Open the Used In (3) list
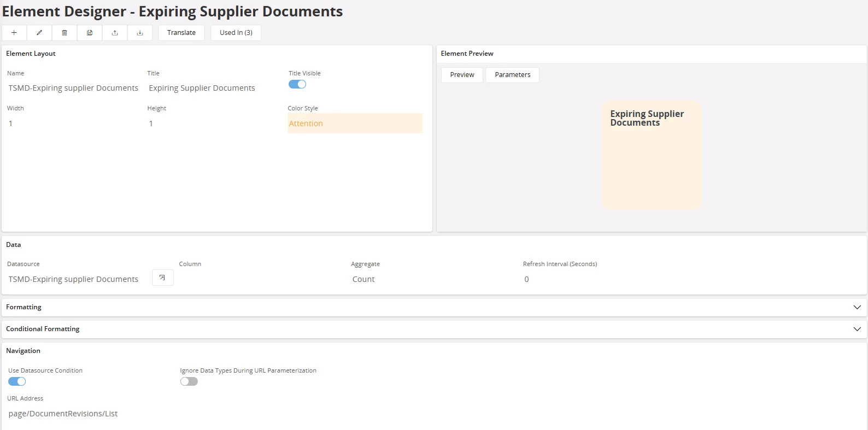The image size is (868, 430). (236, 33)
